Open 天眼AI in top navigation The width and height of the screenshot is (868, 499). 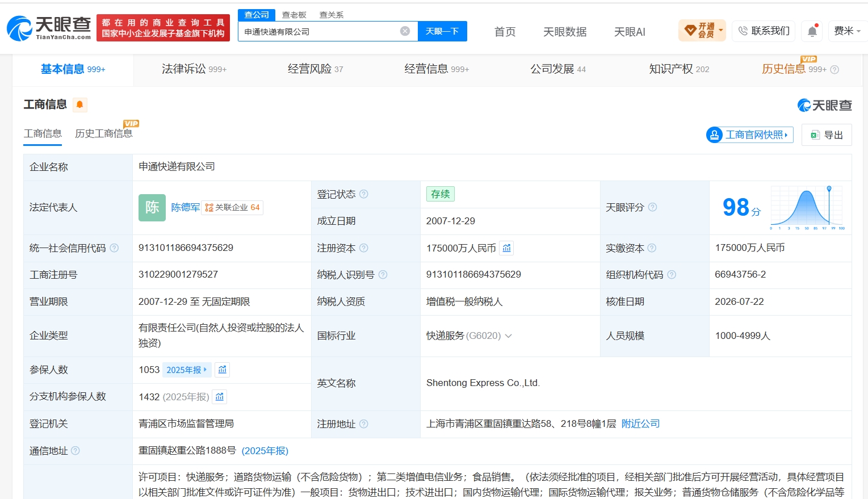[x=630, y=32]
